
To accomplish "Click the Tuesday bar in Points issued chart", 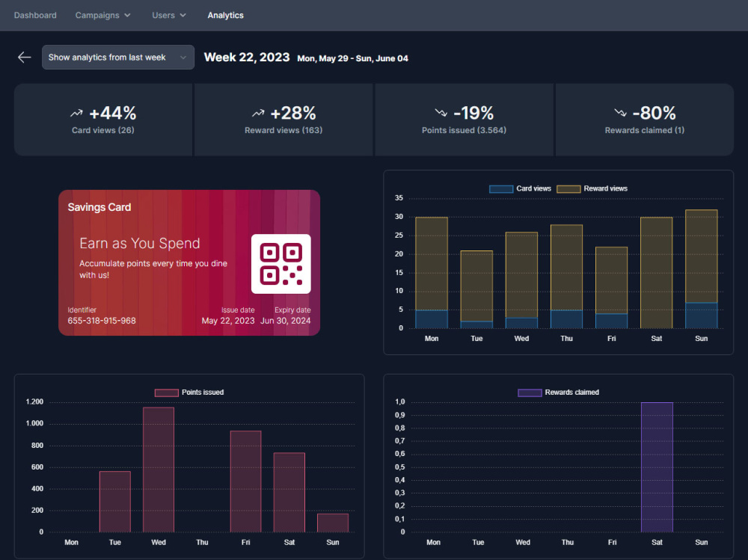I will tap(115, 502).
